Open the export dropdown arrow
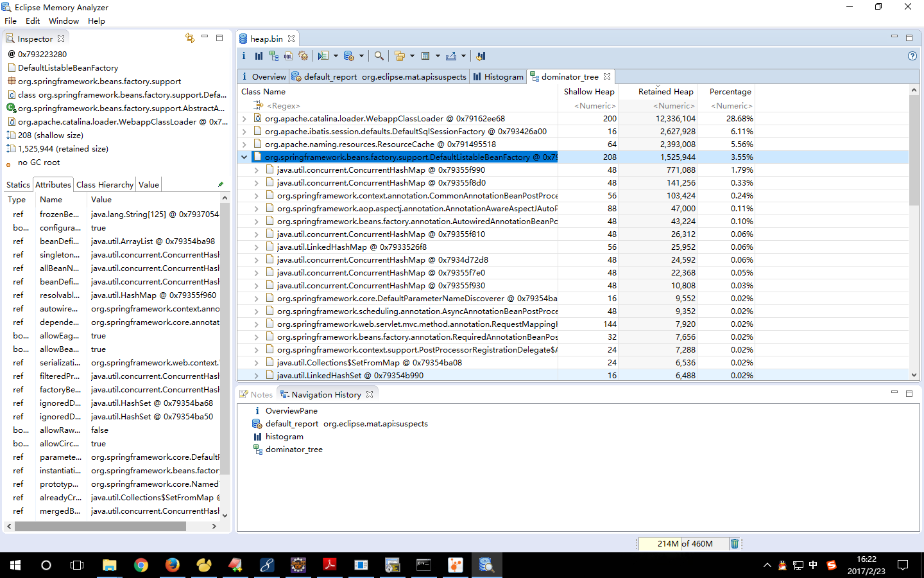The image size is (924, 578). pyautogui.click(x=463, y=56)
